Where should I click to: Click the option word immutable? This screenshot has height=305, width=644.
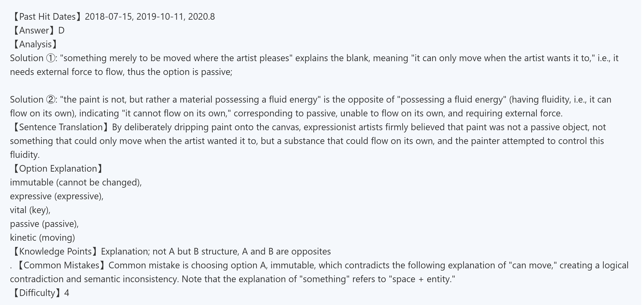coord(32,182)
